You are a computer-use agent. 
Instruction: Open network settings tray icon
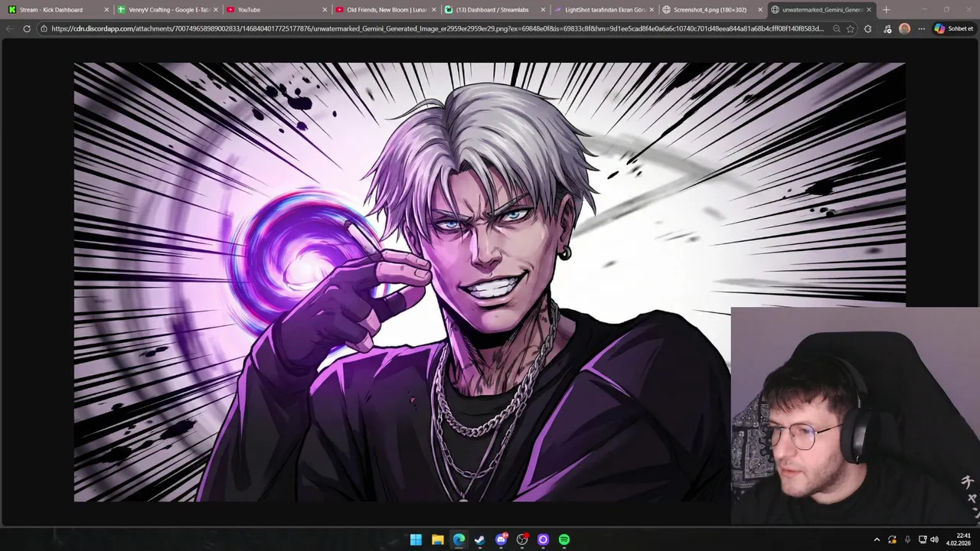pos(923,540)
